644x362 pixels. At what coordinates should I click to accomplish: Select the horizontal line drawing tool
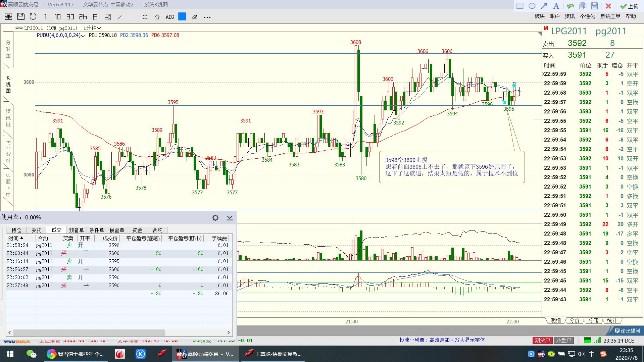(x=132, y=16)
